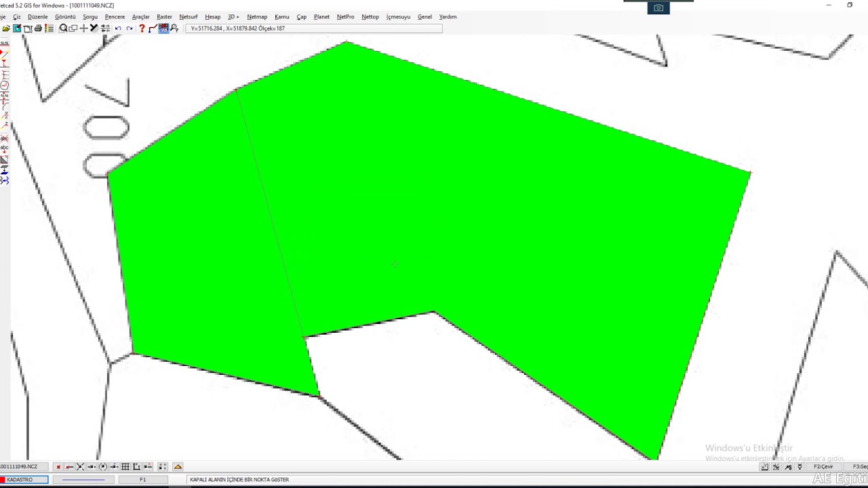Click the F2:Çevir button

(823, 467)
